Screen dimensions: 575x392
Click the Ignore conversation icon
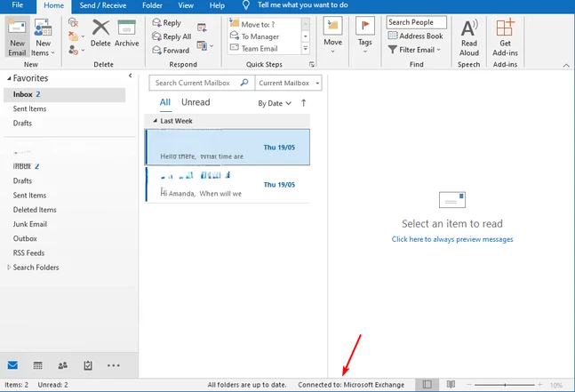[x=74, y=23]
